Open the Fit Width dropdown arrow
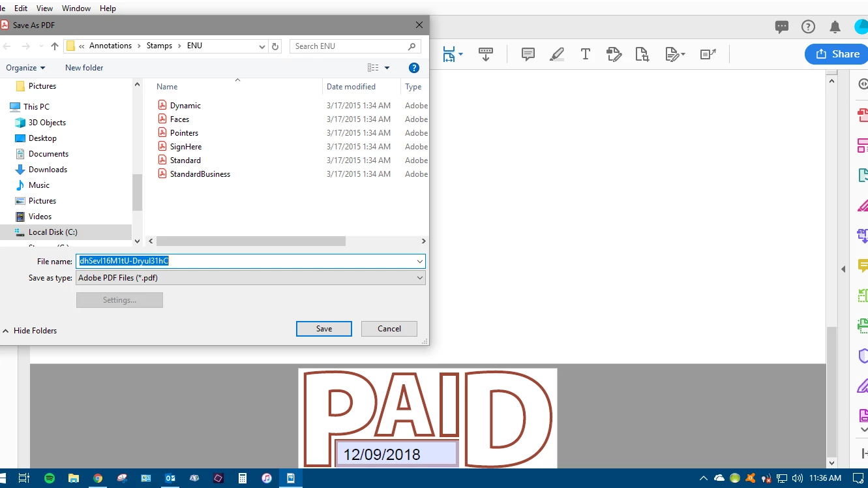 pos(460,55)
